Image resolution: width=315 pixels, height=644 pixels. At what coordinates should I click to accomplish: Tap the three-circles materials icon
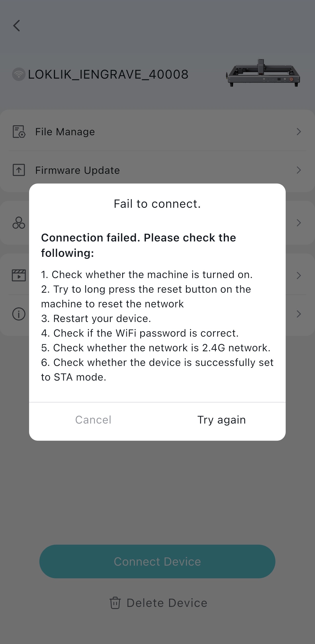click(x=19, y=223)
